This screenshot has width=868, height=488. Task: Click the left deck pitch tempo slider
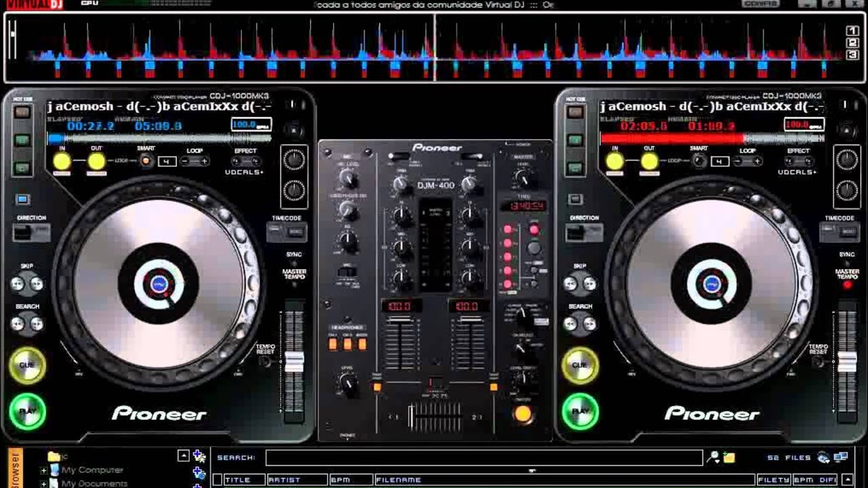pyautogui.click(x=294, y=361)
